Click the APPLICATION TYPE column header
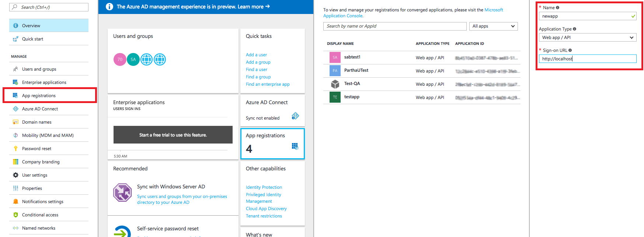Image resolution: width=644 pixels, height=237 pixels. 432,43
